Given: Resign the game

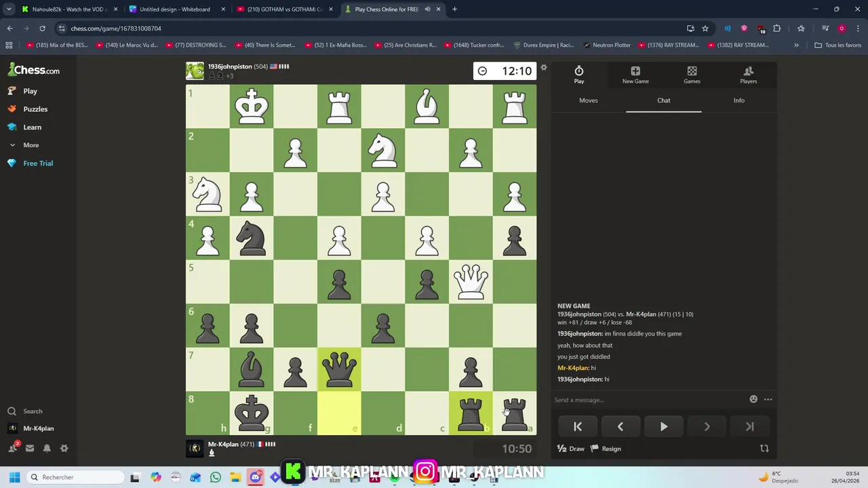Looking at the screenshot, I should click(606, 449).
